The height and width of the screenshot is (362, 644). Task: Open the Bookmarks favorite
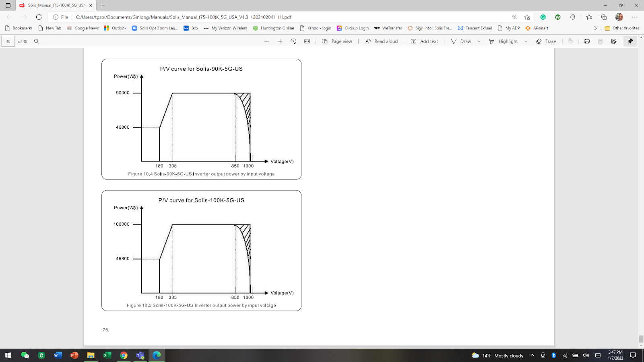[19, 28]
